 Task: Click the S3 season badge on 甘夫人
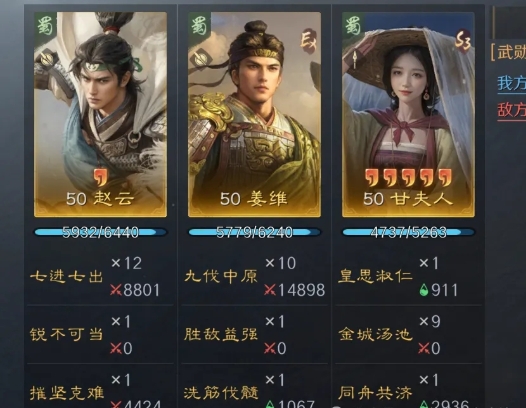(x=463, y=42)
